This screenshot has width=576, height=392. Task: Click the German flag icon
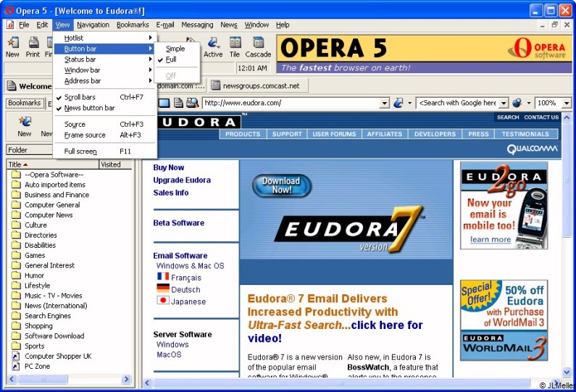tap(163, 288)
